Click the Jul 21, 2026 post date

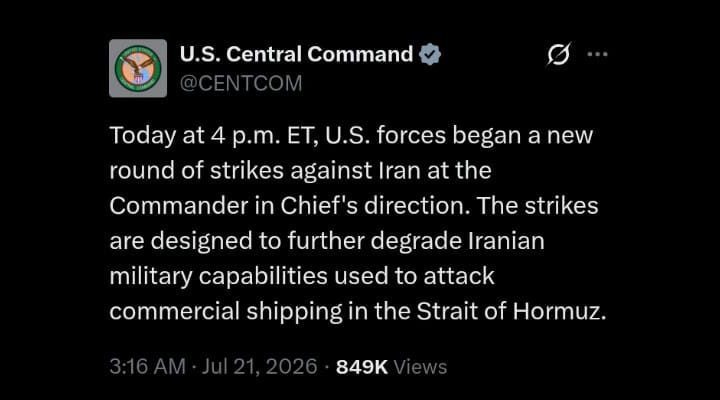pyautogui.click(x=259, y=367)
